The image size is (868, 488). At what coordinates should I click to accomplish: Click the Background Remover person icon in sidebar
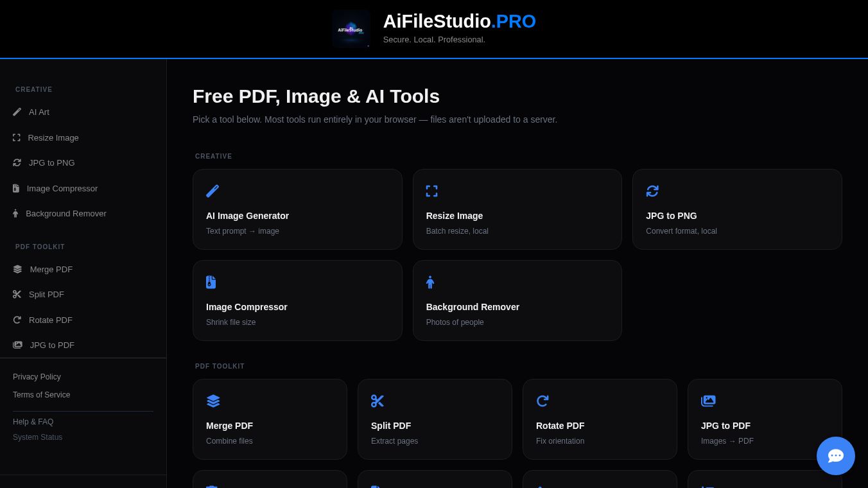coord(15,213)
